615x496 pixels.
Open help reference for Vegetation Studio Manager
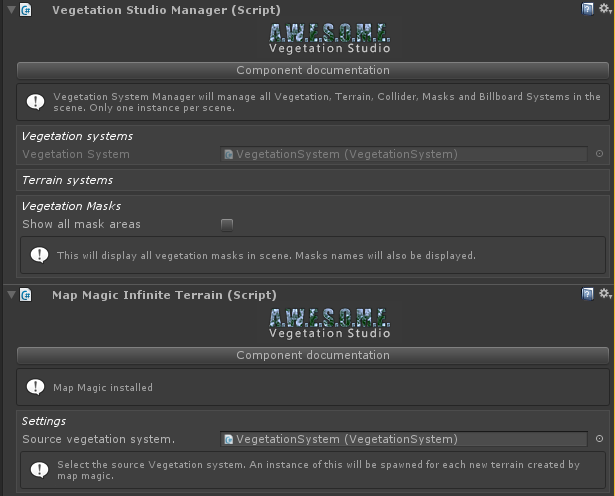point(587,9)
